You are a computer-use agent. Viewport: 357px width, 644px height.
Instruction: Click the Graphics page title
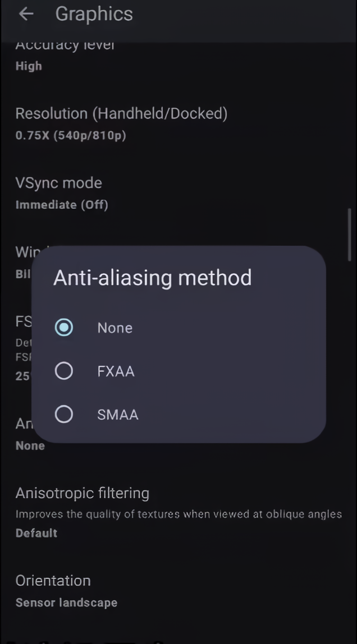tap(94, 14)
